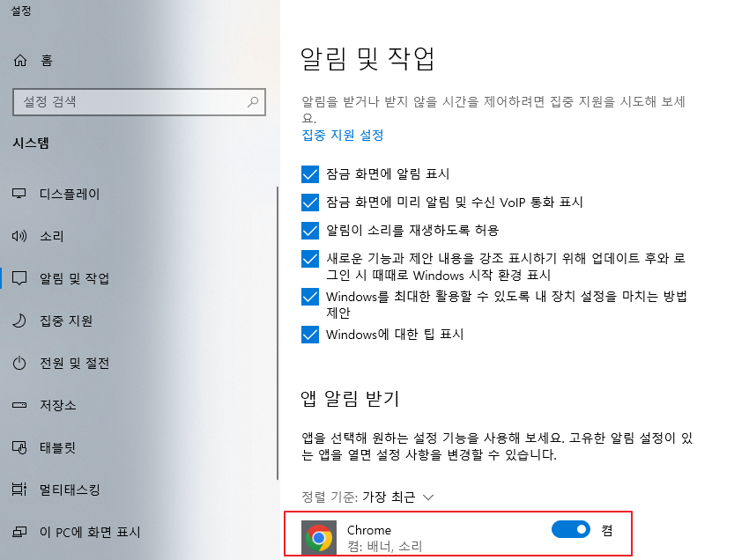Screen dimensions: 749x560
Task: Uncheck 알림이 소리를 재생하도록 허용 checkbox
Action: pos(310,231)
